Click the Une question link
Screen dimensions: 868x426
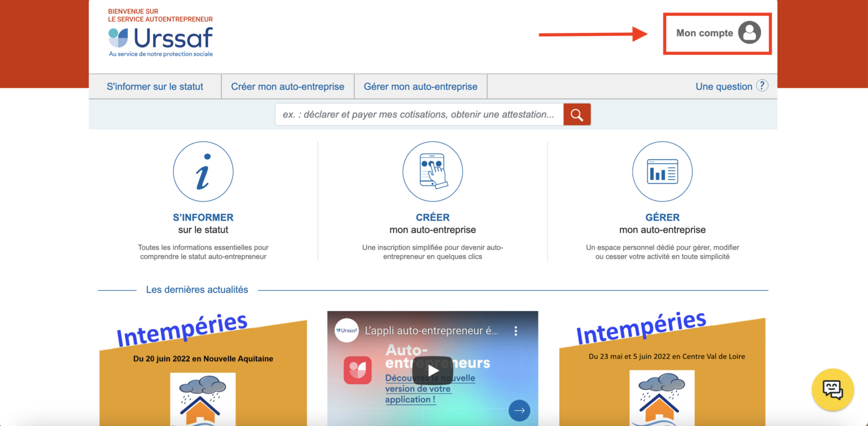pos(723,87)
